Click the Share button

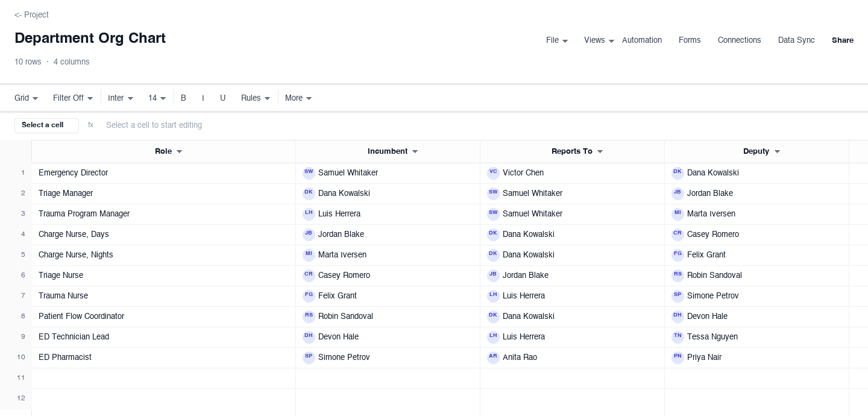843,40
